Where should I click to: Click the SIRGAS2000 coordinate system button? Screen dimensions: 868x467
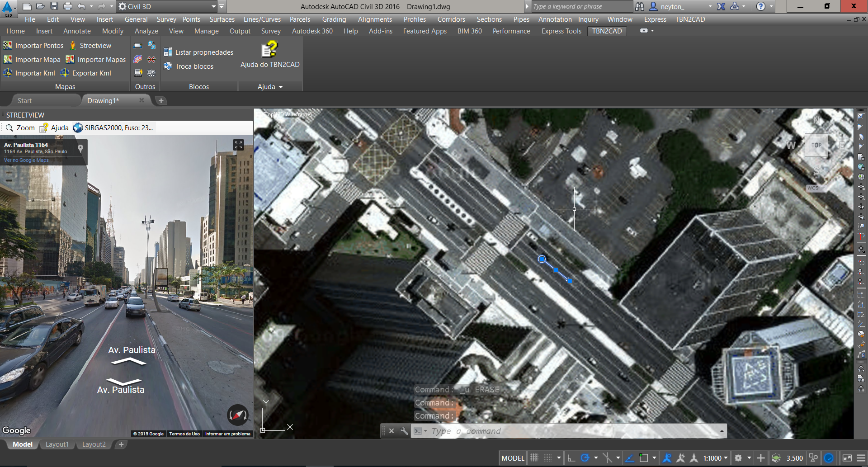[113, 128]
